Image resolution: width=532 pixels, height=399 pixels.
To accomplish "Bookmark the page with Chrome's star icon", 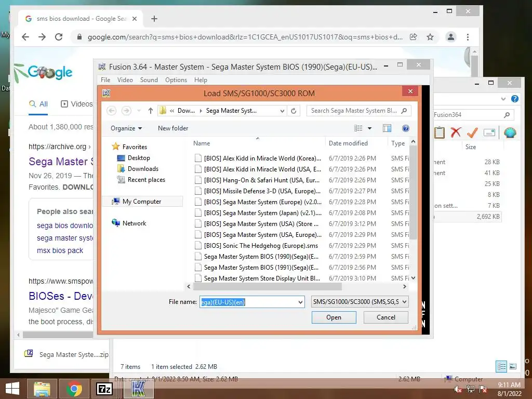I will coord(430,37).
